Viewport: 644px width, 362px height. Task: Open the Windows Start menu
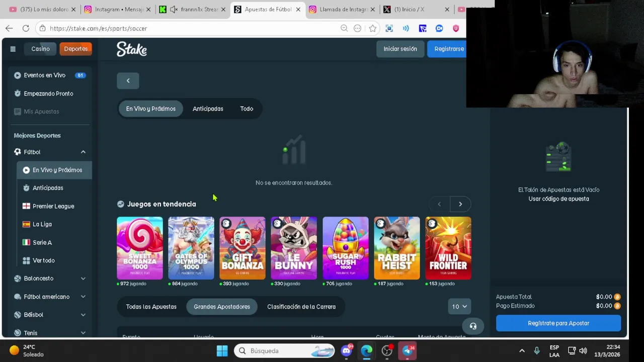click(x=222, y=351)
